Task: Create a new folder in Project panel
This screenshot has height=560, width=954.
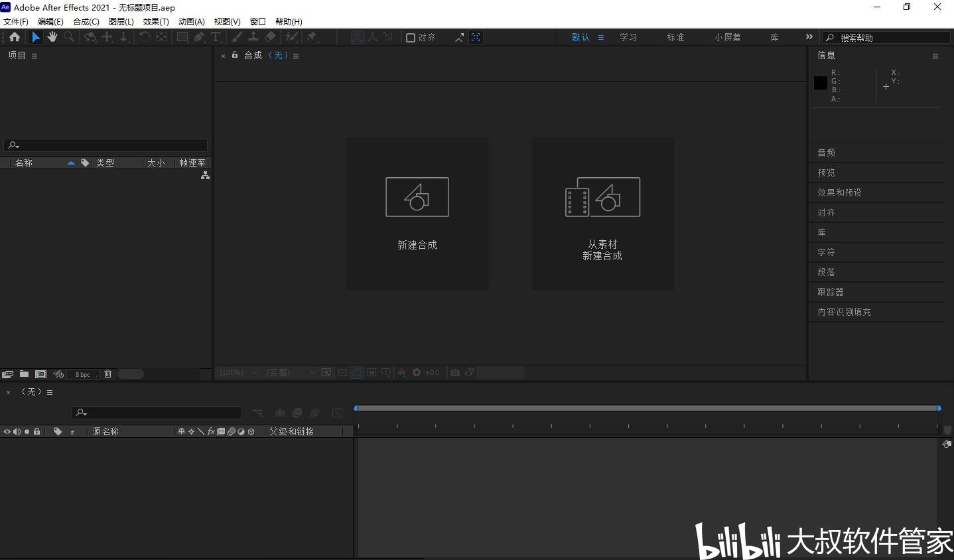Action: tap(24, 374)
